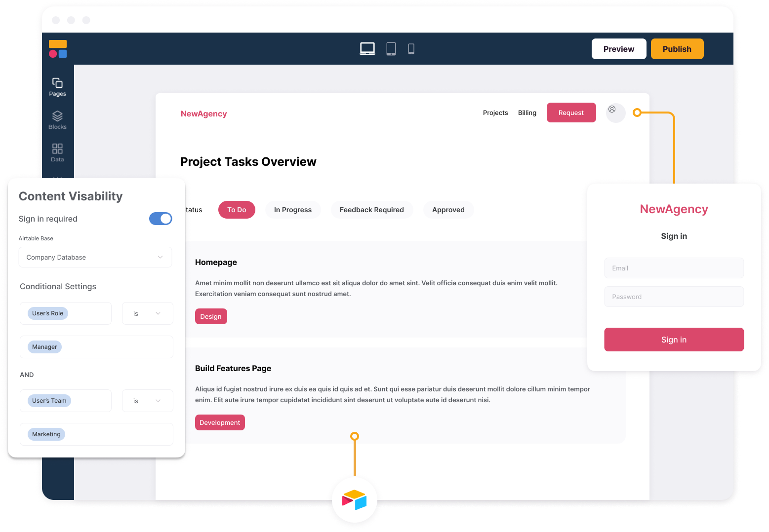Open the Data panel in sidebar

[57, 152]
